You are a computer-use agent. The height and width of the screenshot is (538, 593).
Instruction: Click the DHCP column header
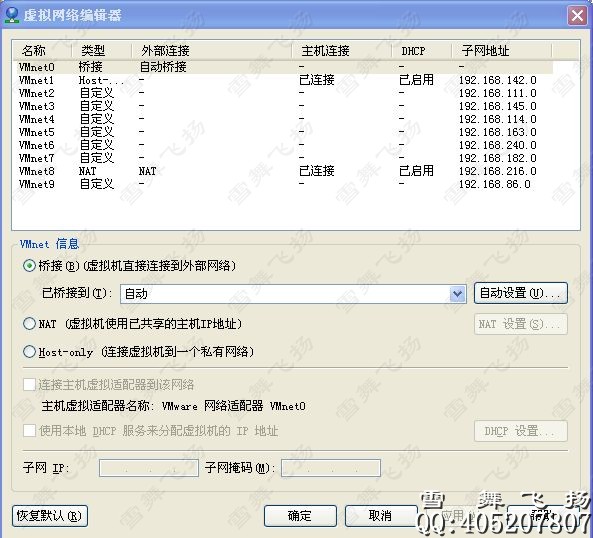pyautogui.click(x=422, y=50)
